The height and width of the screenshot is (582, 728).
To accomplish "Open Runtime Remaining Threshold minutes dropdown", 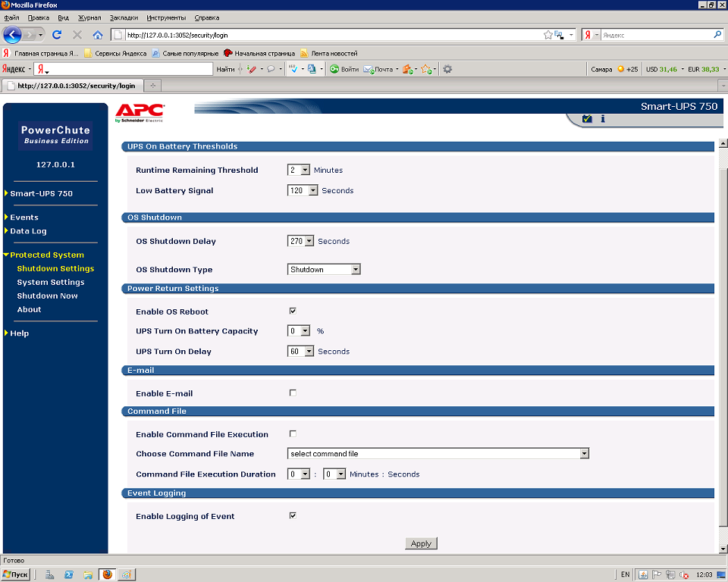I will point(299,170).
